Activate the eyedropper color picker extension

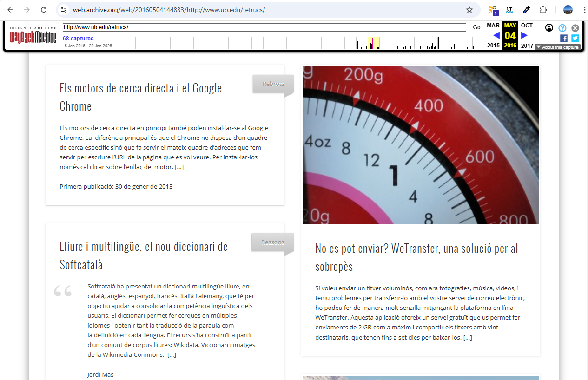[x=526, y=10]
